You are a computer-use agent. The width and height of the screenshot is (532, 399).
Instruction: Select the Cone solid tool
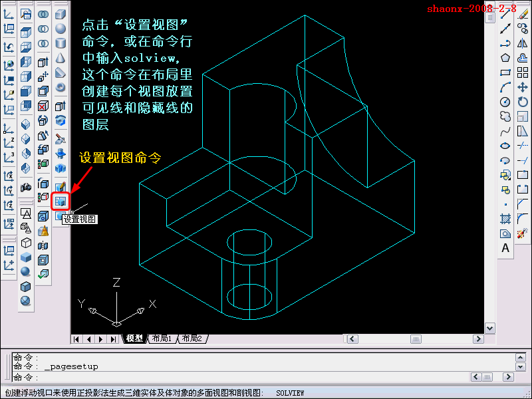(61, 58)
